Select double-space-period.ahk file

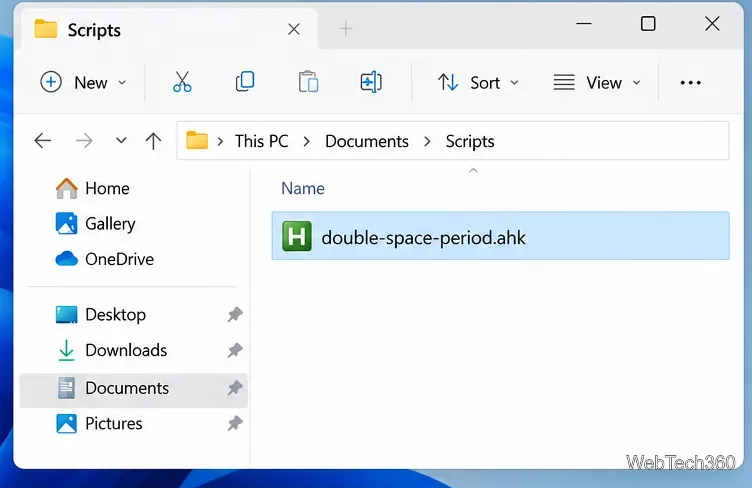[x=500, y=236]
